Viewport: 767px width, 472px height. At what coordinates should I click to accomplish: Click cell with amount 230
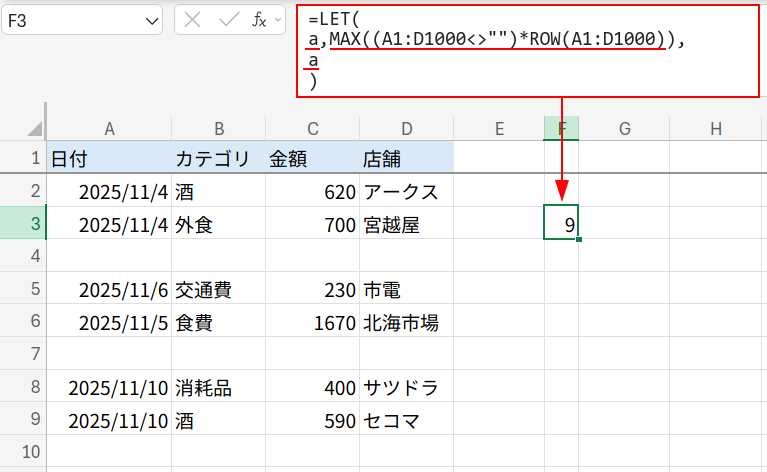[313, 288]
